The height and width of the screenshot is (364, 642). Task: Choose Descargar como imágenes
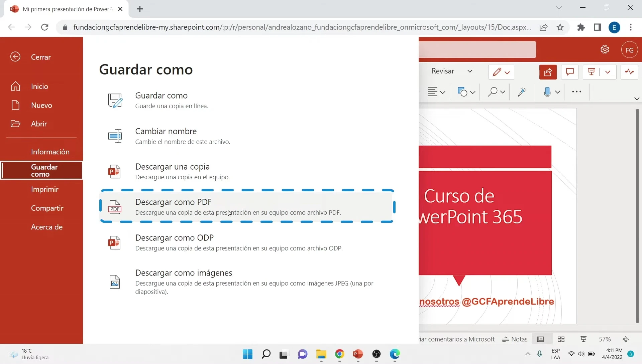tap(247, 282)
